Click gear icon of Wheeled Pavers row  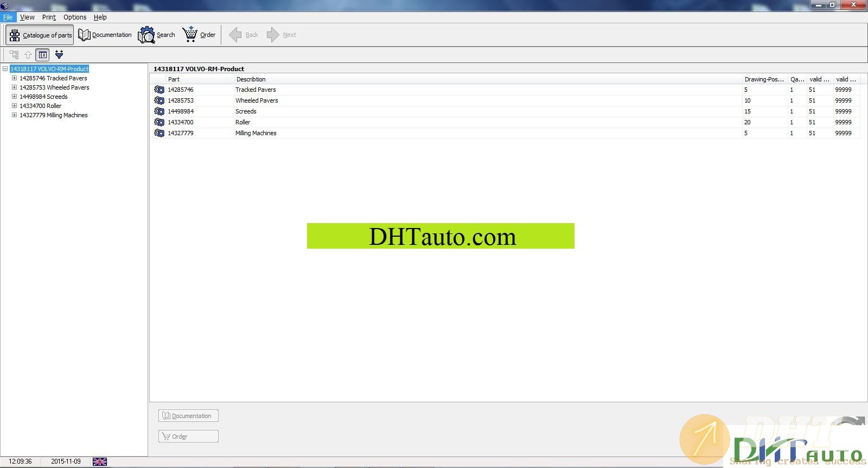click(159, 100)
